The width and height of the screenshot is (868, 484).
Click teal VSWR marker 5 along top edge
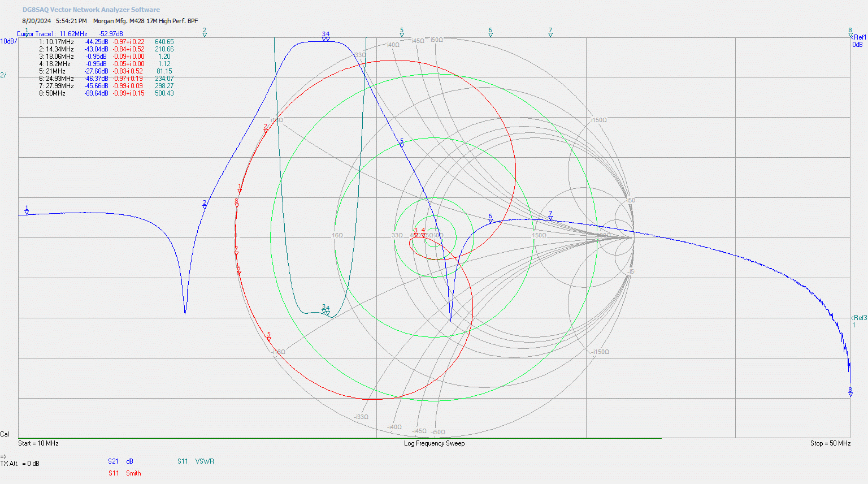[x=402, y=32]
